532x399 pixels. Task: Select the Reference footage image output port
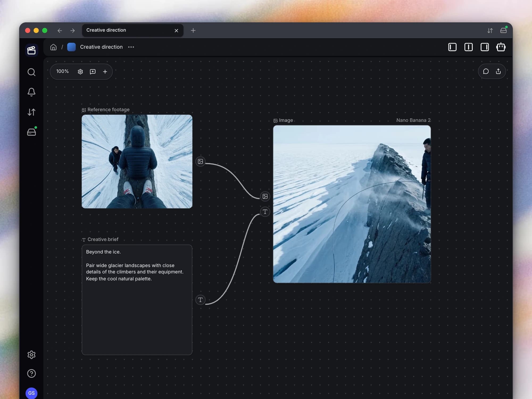(x=200, y=161)
